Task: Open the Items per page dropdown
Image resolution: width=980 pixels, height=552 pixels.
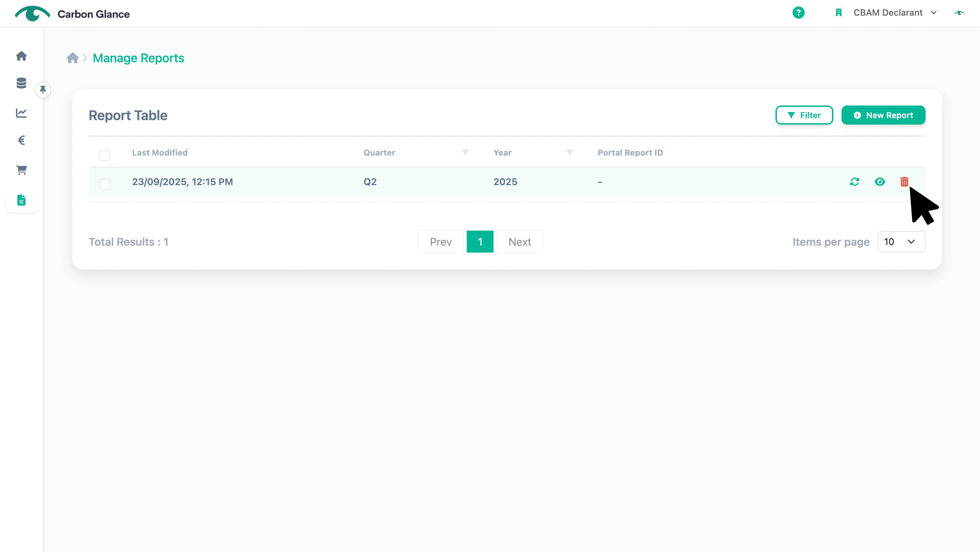Action: point(901,242)
